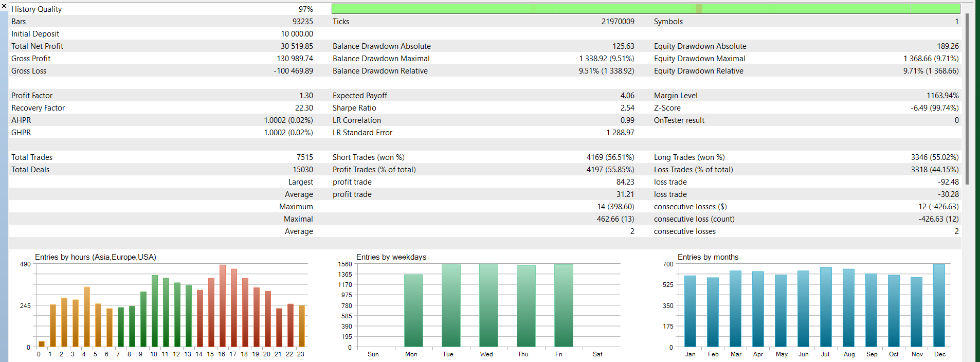Click the small hour 0 bar in the hours chart

pos(42,343)
